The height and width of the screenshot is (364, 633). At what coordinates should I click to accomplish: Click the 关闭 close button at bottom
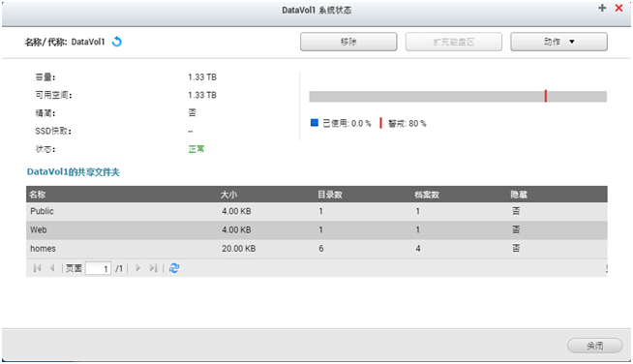(x=594, y=346)
